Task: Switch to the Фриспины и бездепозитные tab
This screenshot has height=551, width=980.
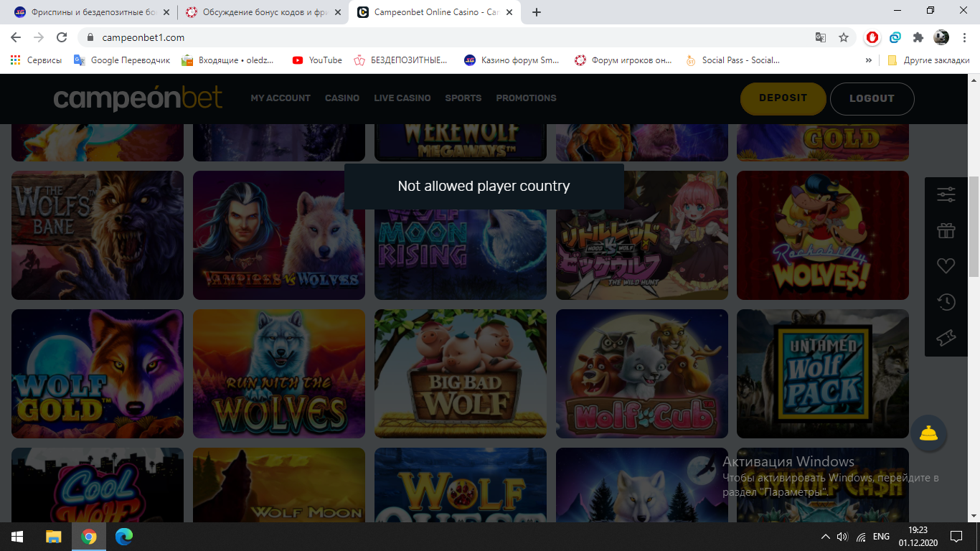Action: click(91, 11)
